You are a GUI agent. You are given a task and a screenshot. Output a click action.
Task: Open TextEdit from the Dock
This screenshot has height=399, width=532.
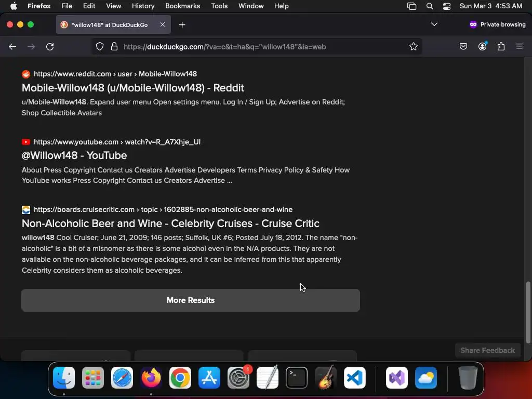click(x=268, y=378)
